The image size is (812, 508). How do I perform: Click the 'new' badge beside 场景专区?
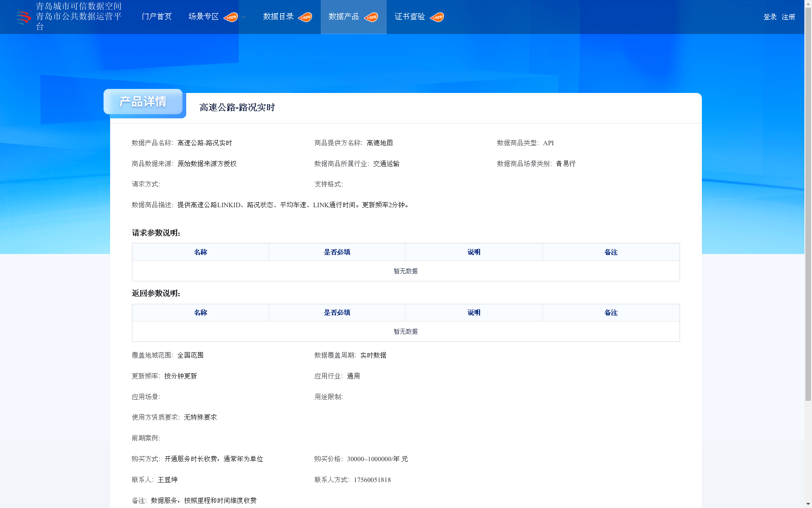231,17
